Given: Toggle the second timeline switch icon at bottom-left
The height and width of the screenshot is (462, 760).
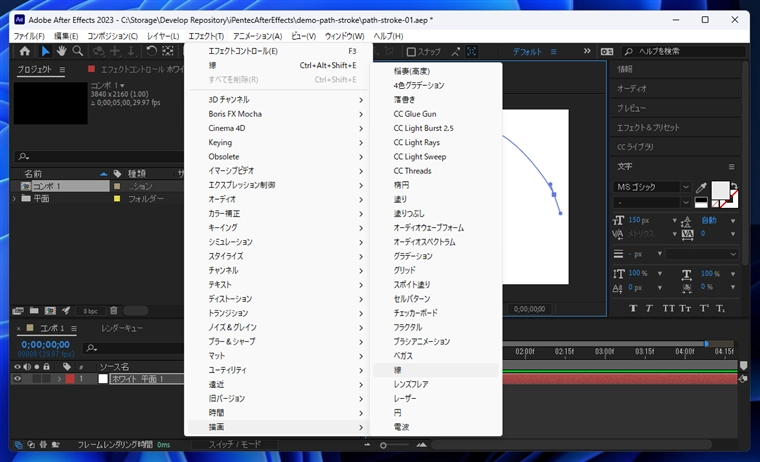Looking at the screenshot, I should tap(31, 445).
